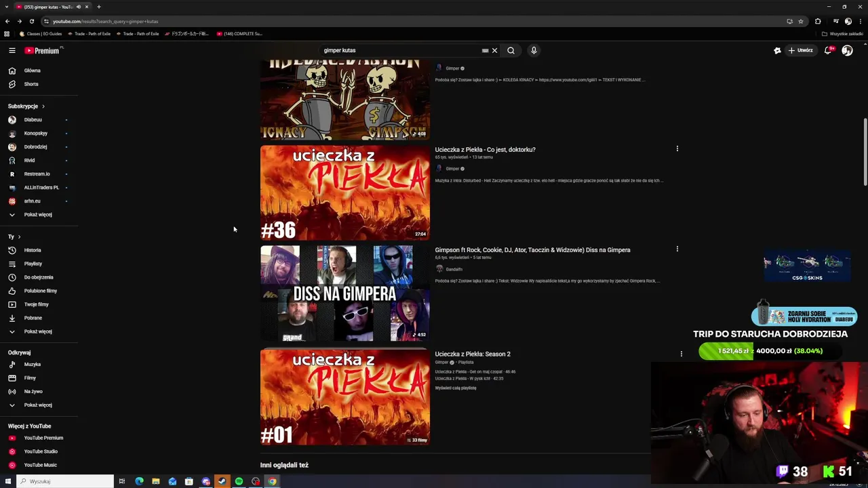Open Ucieczka z Piekła #36 thumbnail

coord(345,193)
